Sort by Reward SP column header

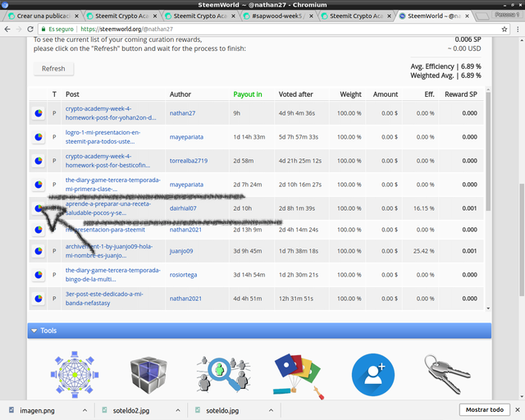[461, 94]
